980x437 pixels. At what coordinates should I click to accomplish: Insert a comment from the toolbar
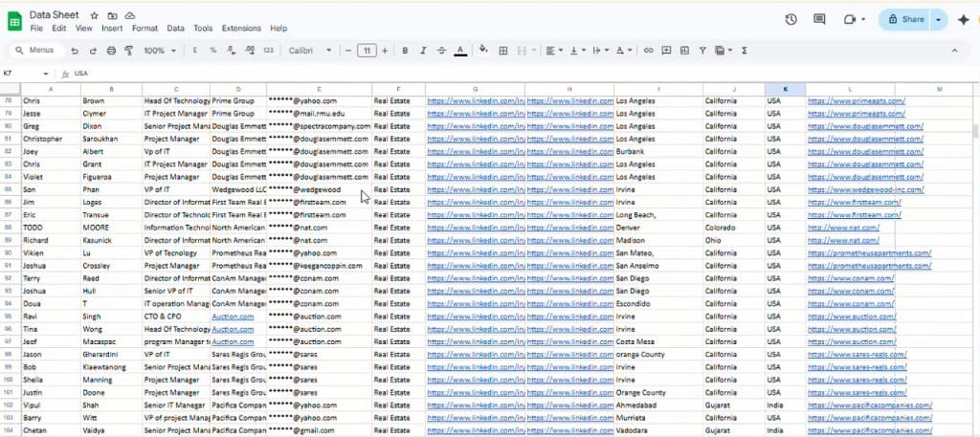pos(666,51)
